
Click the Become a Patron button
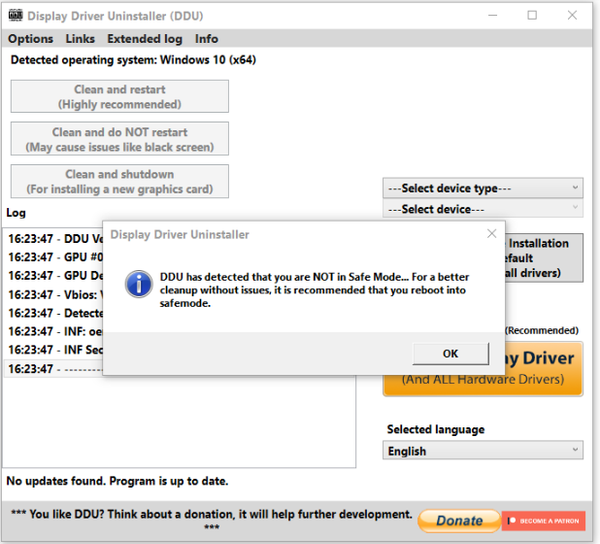(x=543, y=520)
